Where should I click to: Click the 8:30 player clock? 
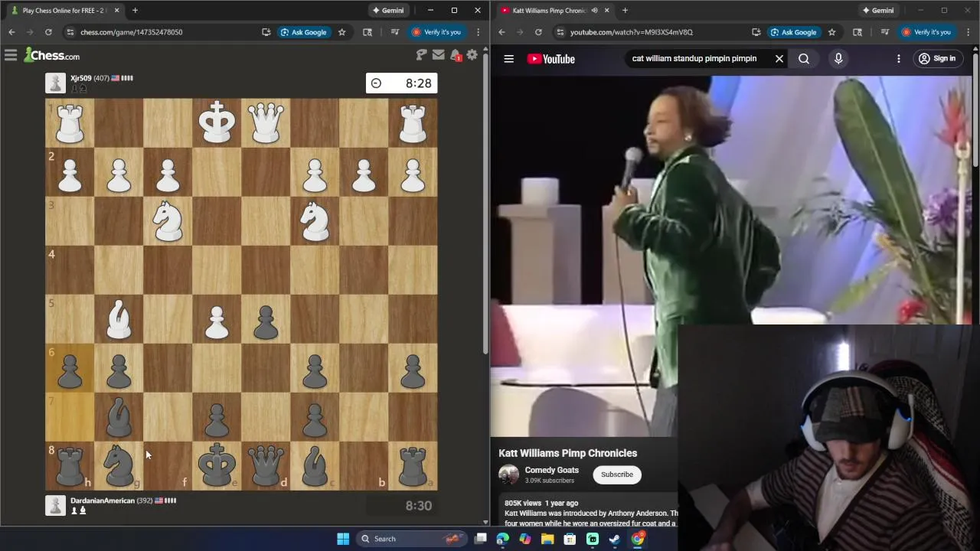point(402,506)
